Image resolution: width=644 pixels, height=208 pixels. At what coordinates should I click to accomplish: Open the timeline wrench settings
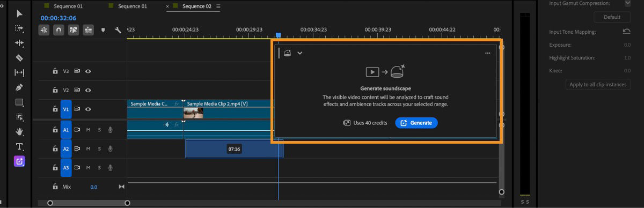(118, 30)
